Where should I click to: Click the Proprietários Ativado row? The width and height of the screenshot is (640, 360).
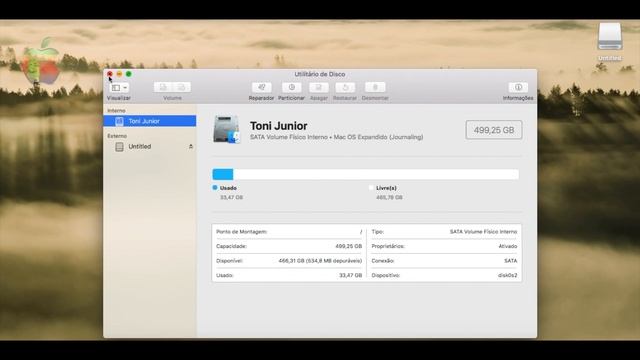coord(444,246)
